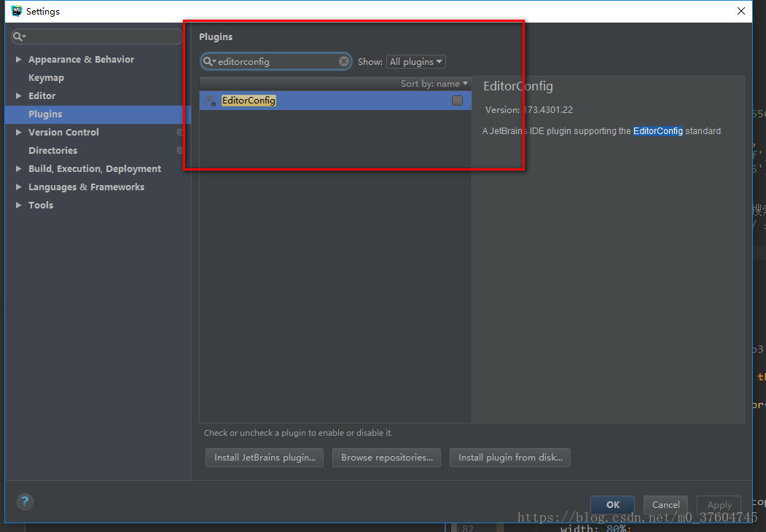This screenshot has width=766, height=532.
Task: Click the Apply button
Action: coord(719,504)
